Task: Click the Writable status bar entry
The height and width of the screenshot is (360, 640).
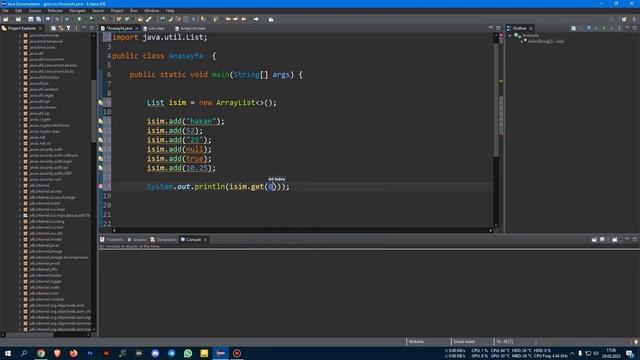Action: pyautogui.click(x=416, y=342)
